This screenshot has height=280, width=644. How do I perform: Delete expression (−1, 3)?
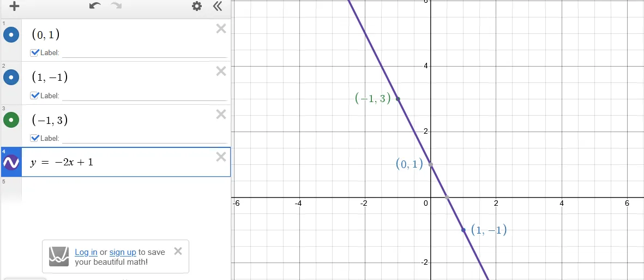click(221, 114)
